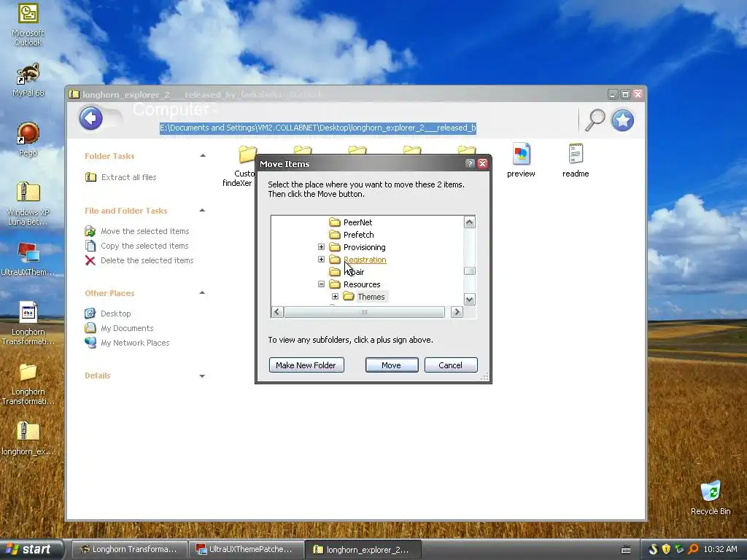Click the star Favorites icon
This screenshot has width=747, height=560.
click(x=623, y=120)
